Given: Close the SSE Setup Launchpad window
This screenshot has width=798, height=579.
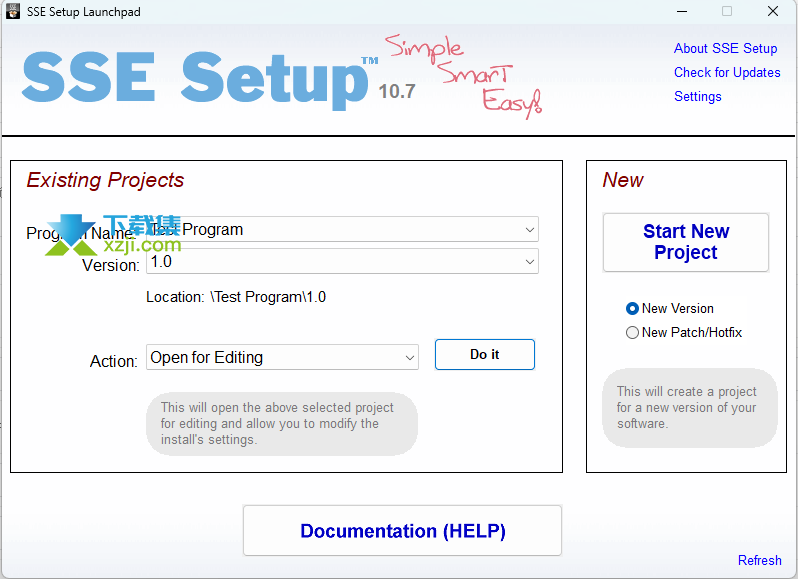Looking at the screenshot, I should point(773,11).
